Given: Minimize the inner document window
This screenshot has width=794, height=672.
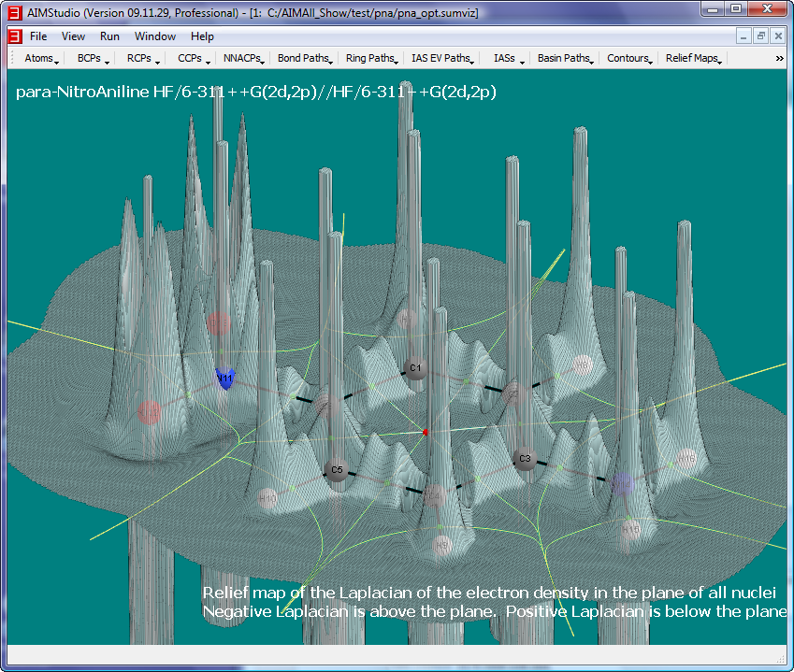Looking at the screenshot, I should [744, 36].
